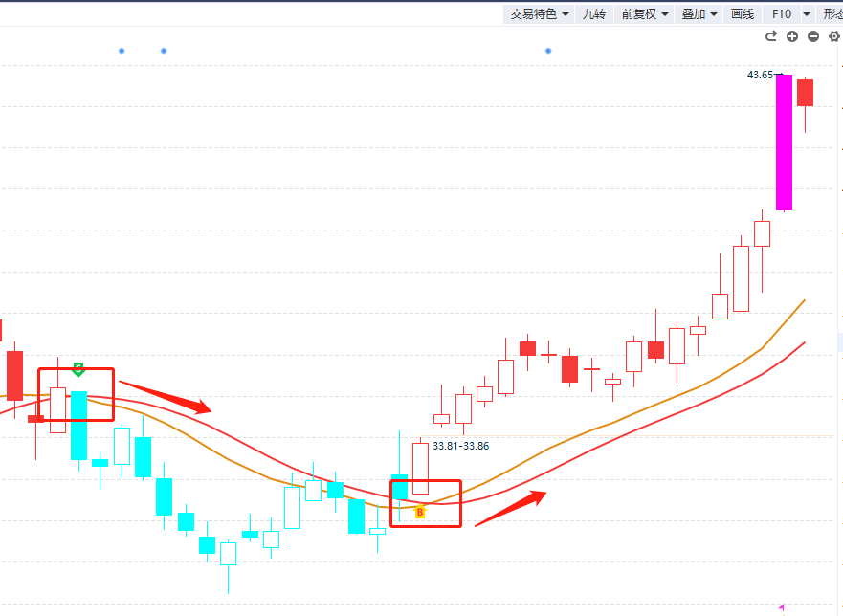Click the green S sell signal marker

point(78,369)
